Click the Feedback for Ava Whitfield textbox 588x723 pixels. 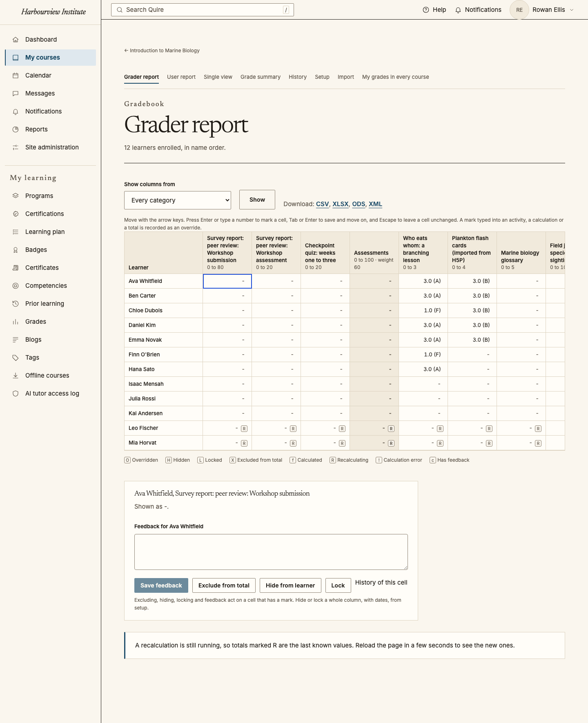[271, 552]
